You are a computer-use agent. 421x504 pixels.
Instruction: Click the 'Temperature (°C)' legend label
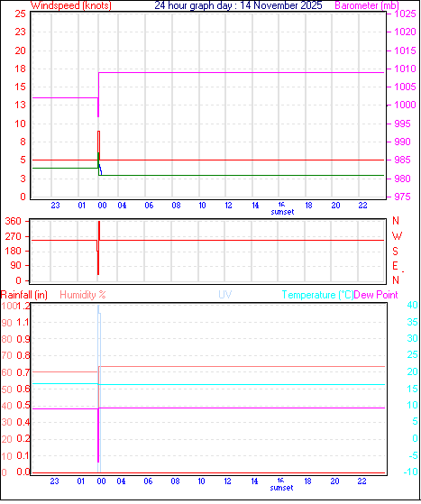317,295
